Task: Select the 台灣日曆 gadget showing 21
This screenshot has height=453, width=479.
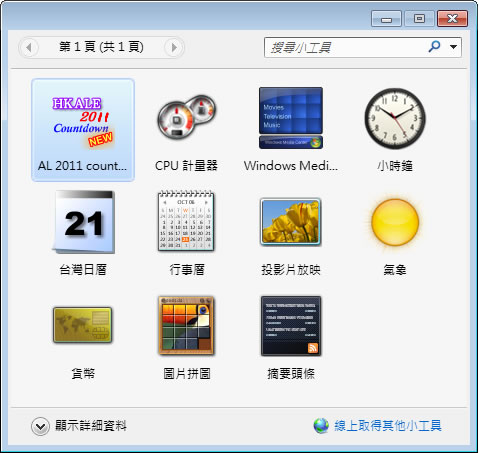Action: pyautogui.click(x=83, y=222)
